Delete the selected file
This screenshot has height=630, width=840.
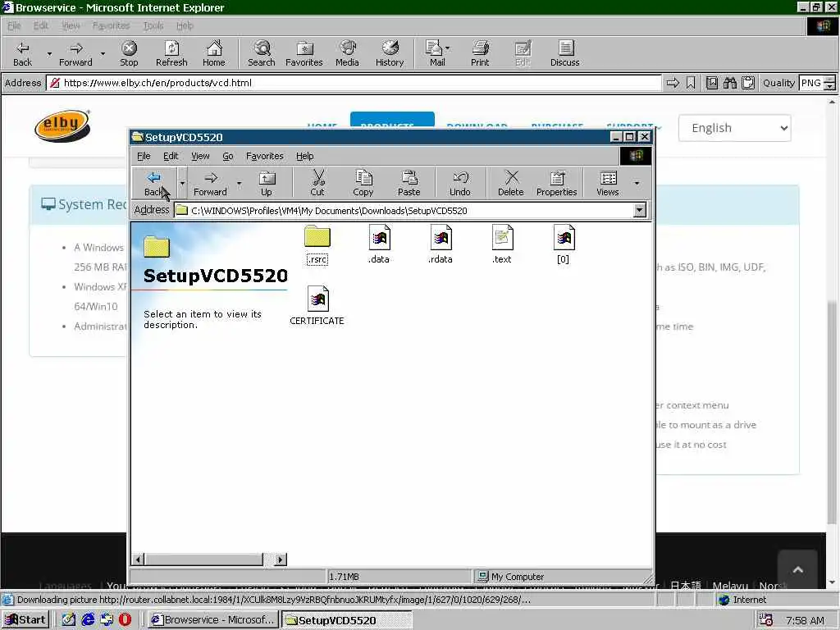pos(510,183)
